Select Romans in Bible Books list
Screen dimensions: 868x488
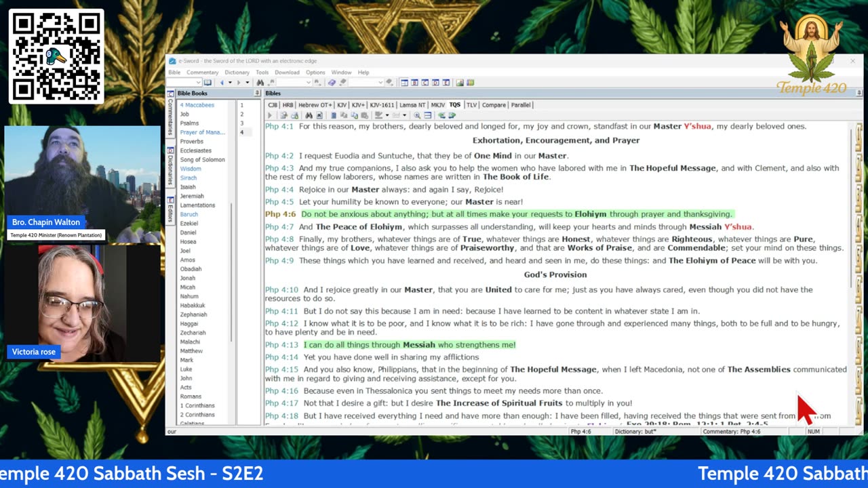[x=191, y=396]
